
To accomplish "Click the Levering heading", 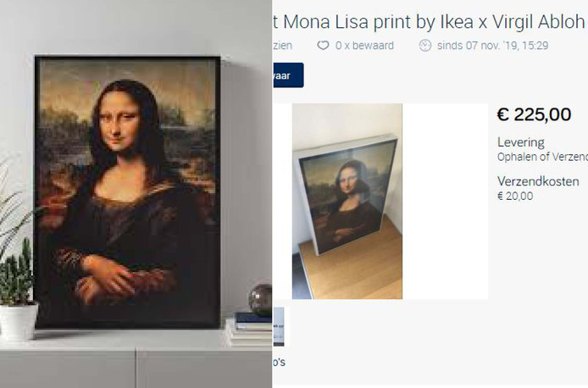I will 520,142.
